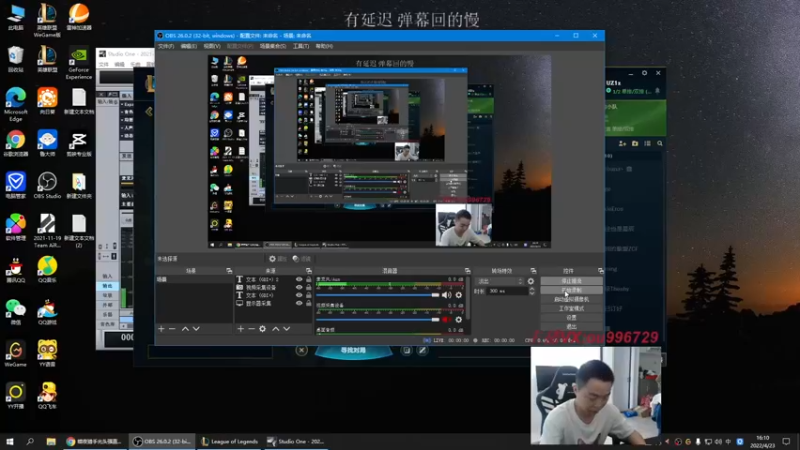Open the QQ音乐 desktop icon

tap(47, 270)
